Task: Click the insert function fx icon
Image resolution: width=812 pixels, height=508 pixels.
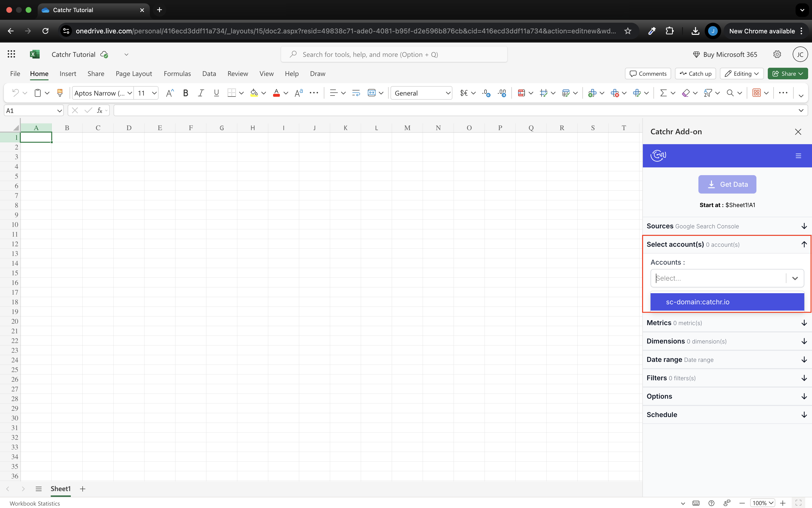Action: point(100,111)
